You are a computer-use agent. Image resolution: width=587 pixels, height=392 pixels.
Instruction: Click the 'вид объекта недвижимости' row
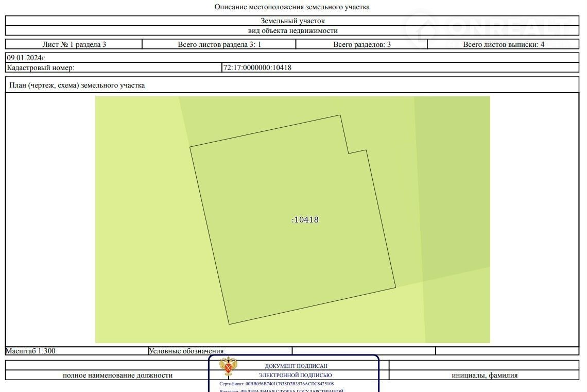292,30
